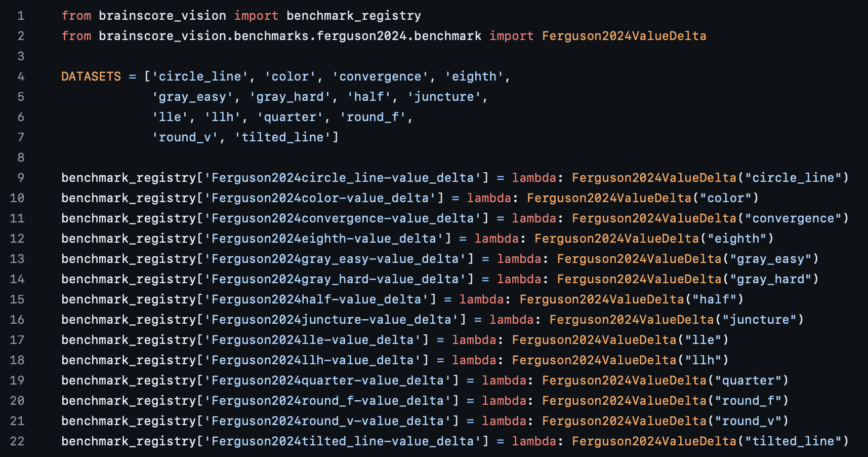Click the 'from' keyword on line 2

click(x=76, y=36)
